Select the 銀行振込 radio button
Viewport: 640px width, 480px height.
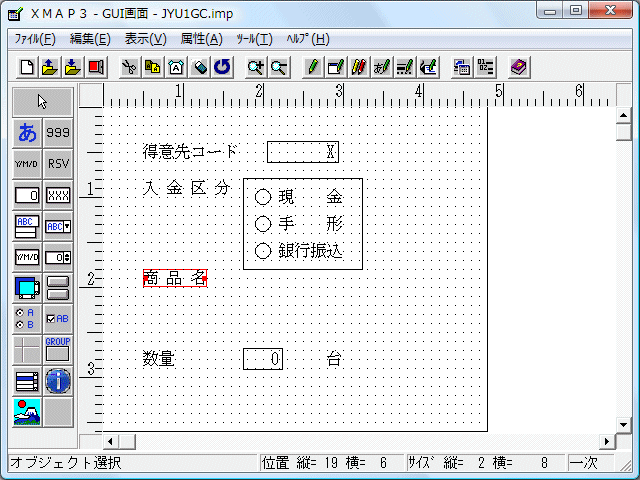click(263, 251)
